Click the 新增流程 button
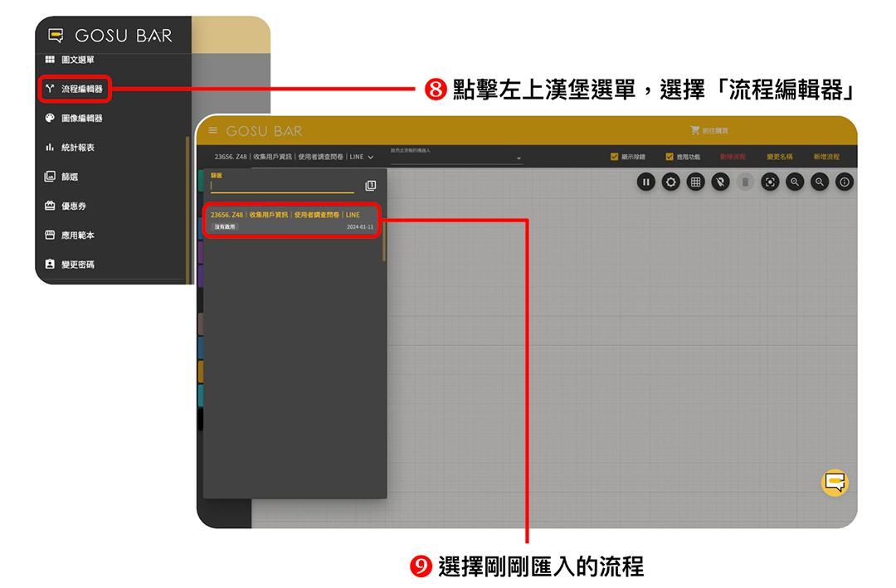 coord(826,157)
